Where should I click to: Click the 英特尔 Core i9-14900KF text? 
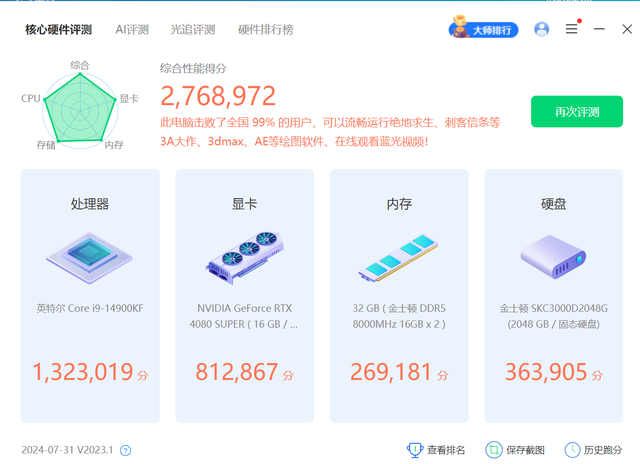pos(90,308)
